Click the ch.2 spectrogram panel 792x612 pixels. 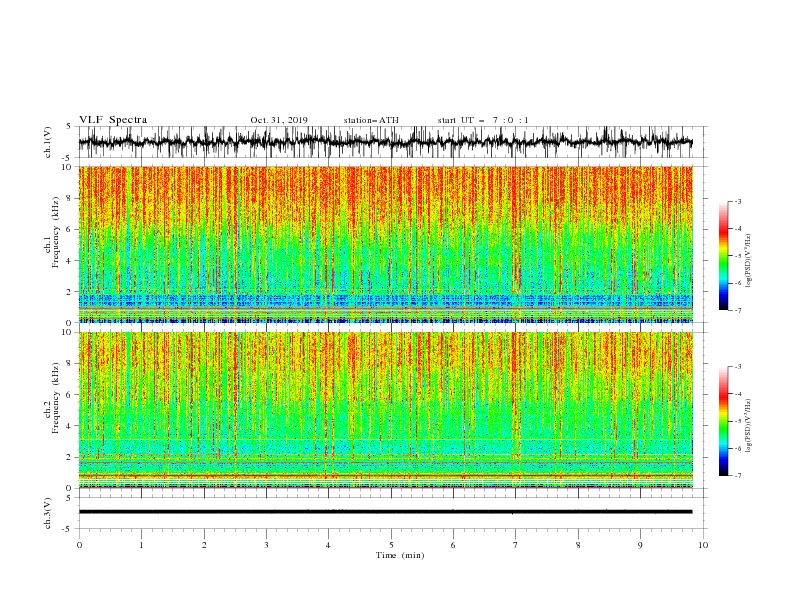point(385,410)
